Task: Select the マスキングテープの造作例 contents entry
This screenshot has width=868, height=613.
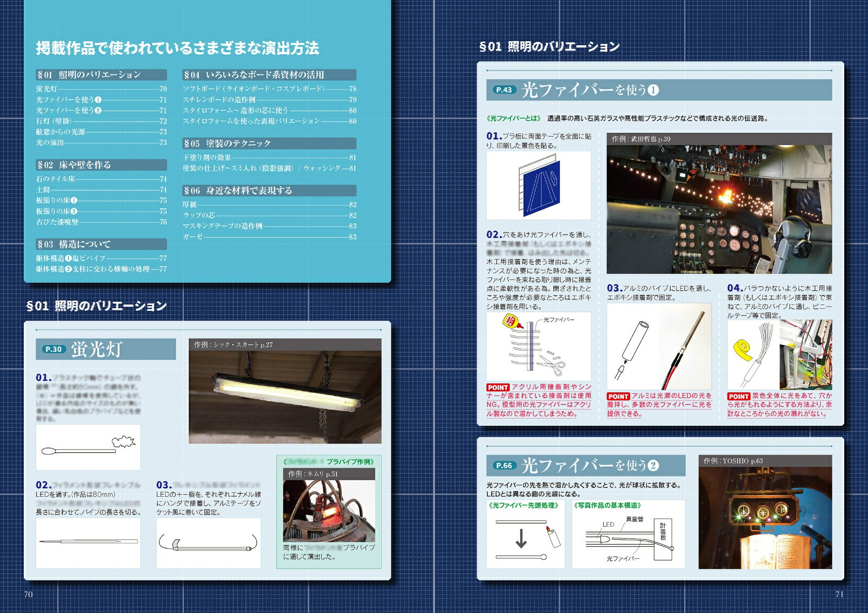Action: point(222,226)
